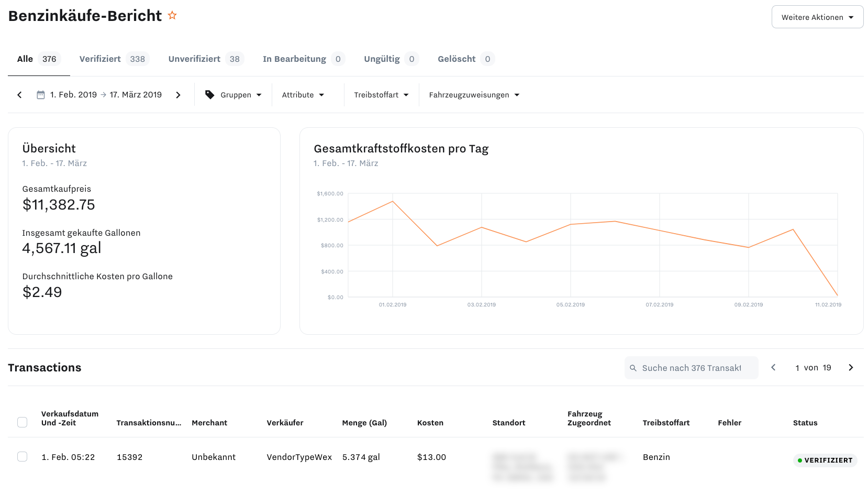Click Benzin fuel type cell
Image resolution: width=868 pixels, height=494 pixels.
tap(656, 457)
